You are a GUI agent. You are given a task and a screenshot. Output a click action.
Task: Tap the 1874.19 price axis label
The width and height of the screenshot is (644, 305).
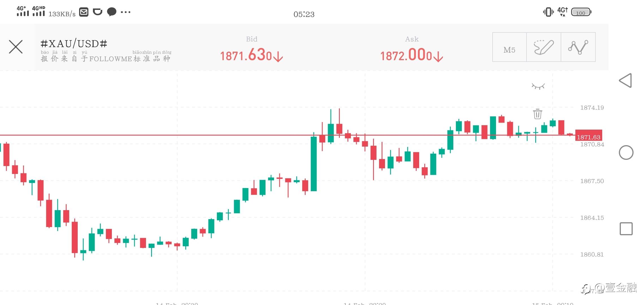click(x=592, y=108)
